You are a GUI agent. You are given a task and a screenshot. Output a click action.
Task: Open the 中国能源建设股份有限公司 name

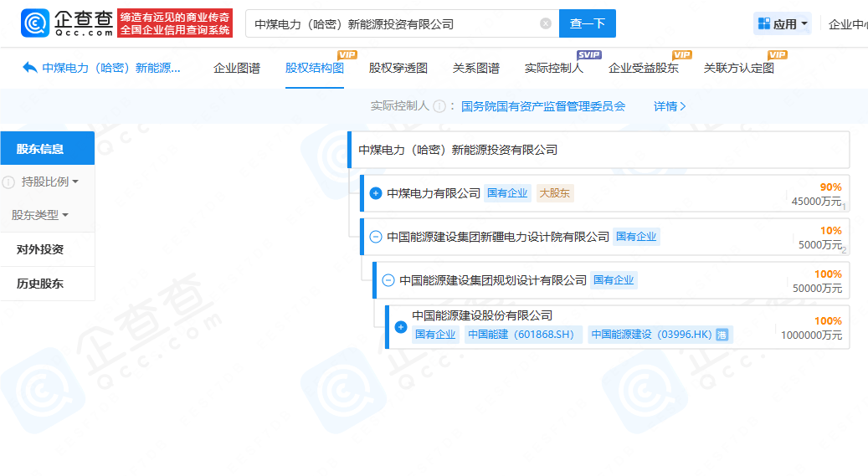pos(482,315)
